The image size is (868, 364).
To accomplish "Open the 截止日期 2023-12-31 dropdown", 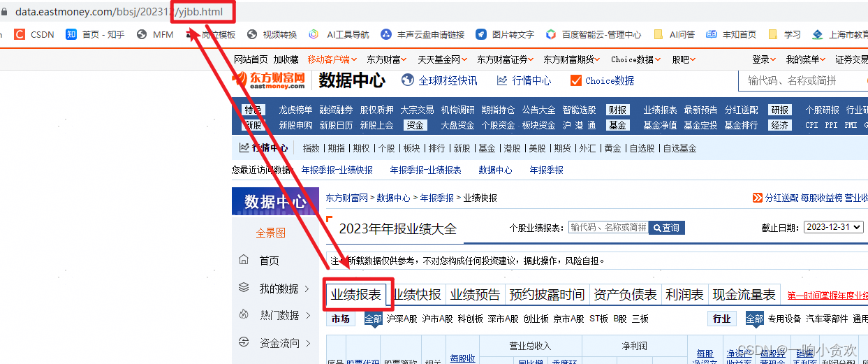I will pos(834,227).
